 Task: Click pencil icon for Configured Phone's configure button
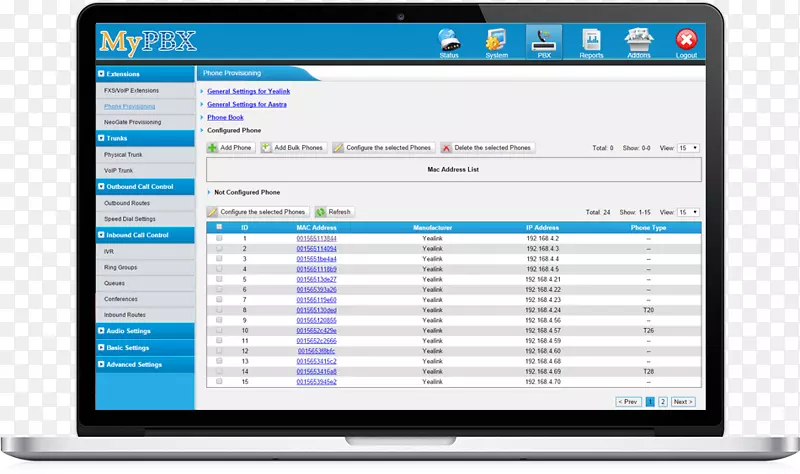coord(338,148)
